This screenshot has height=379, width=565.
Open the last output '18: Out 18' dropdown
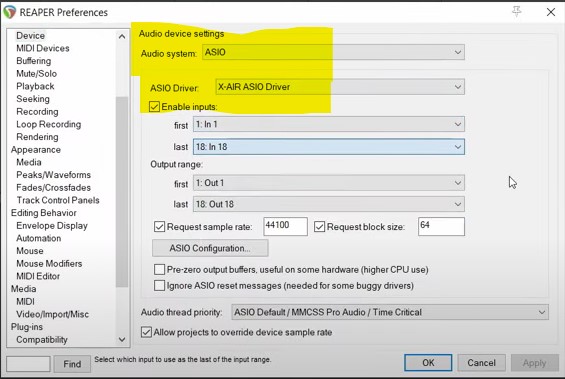[329, 204]
